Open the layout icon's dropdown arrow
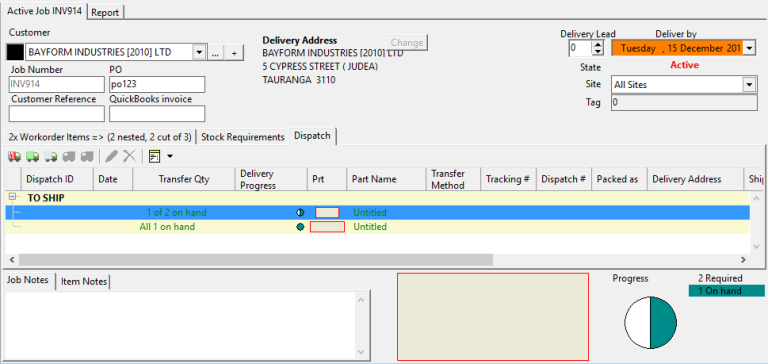 170,157
